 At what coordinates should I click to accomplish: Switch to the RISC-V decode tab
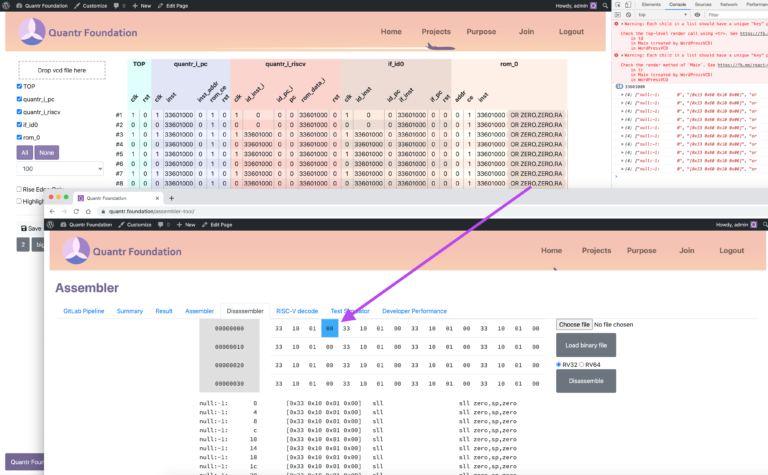297,311
